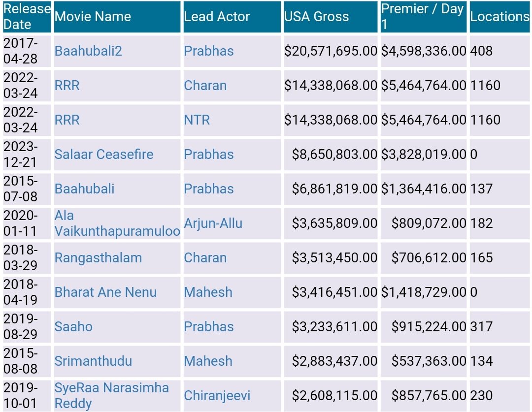Sort by the Release Date column header
Screen dimensions: 532x412
click(27, 17)
